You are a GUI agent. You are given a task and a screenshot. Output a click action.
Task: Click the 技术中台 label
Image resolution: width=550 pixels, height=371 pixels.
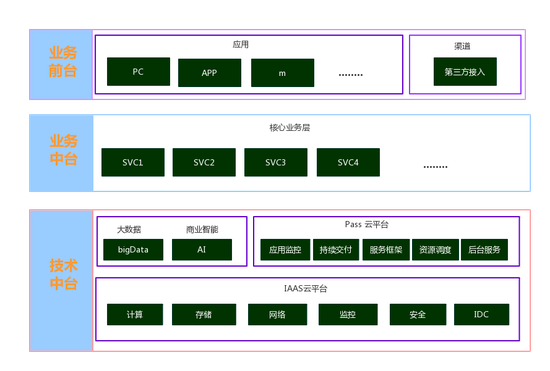pos(63,275)
